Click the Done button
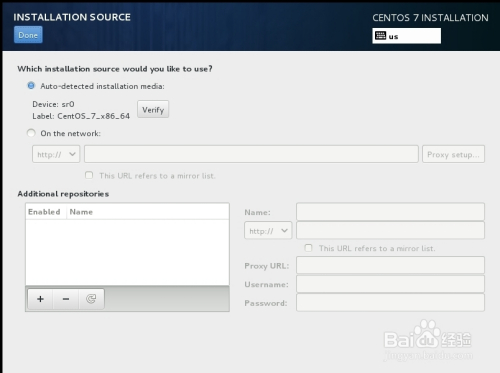Image resolution: width=500 pixels, height=373 pixels. click(x=28, y=35)
